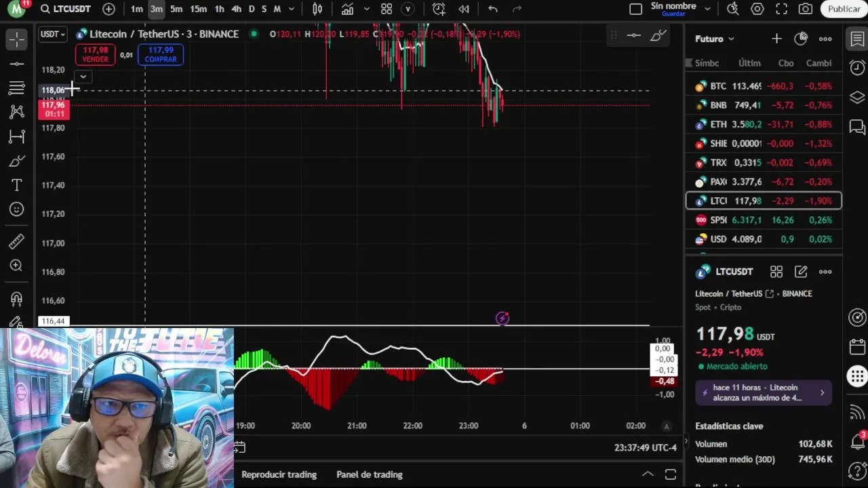Open the calendar panel icon
This screenshot has height=488, width=868.
click(857, 347)
